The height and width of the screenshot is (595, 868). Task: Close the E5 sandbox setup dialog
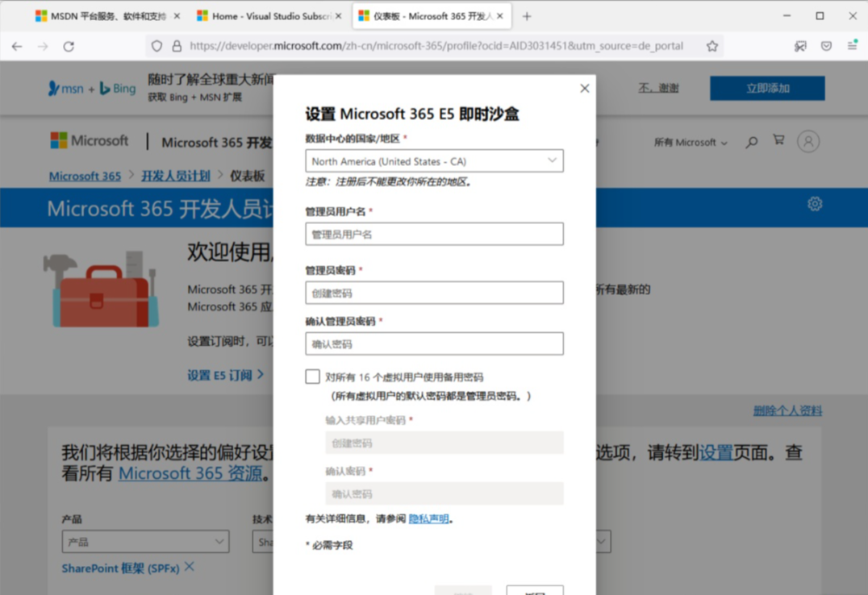pyautogui.click(x=585, y=88)
